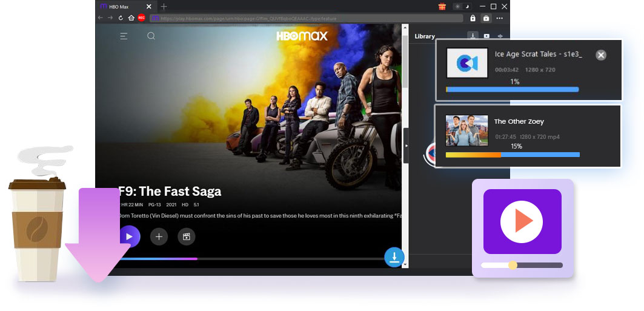Click the 15% progress label
This screenshot has height=311, width=644.
(x=516, y=146)
